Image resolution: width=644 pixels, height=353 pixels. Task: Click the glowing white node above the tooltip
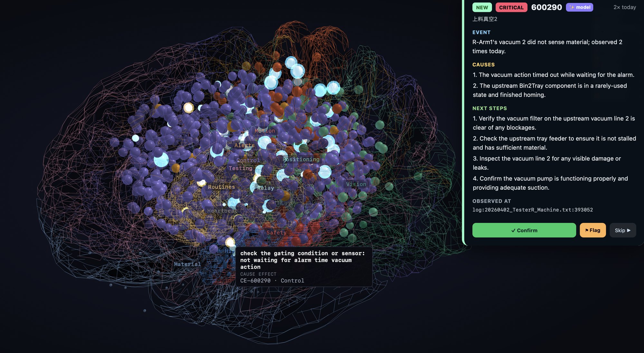[230, 242]
